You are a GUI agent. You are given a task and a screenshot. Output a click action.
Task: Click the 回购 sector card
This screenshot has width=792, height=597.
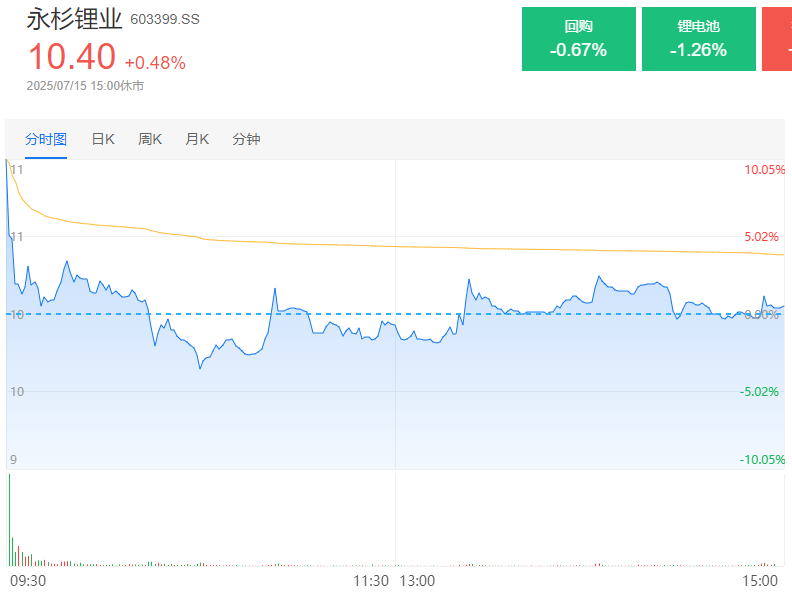[x=578, y=39]
